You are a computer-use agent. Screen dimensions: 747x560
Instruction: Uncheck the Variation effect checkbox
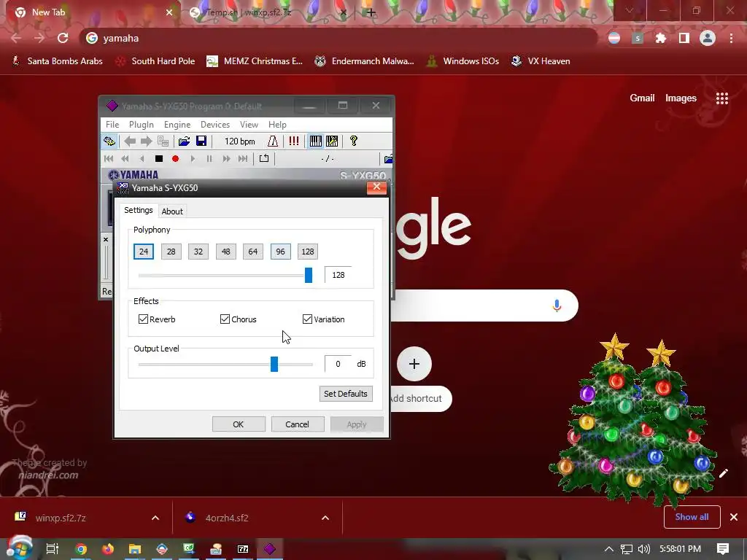(307, 319)
